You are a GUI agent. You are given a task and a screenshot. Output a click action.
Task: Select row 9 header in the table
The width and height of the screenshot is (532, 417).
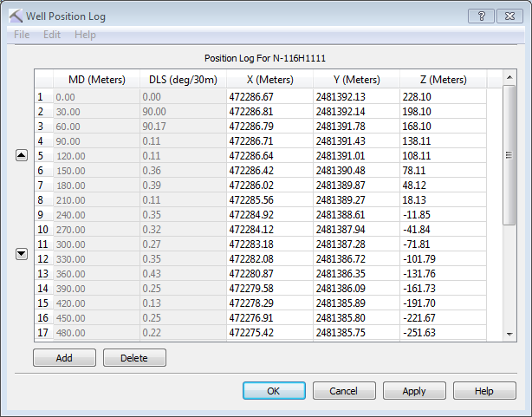(x=40, y=214)
